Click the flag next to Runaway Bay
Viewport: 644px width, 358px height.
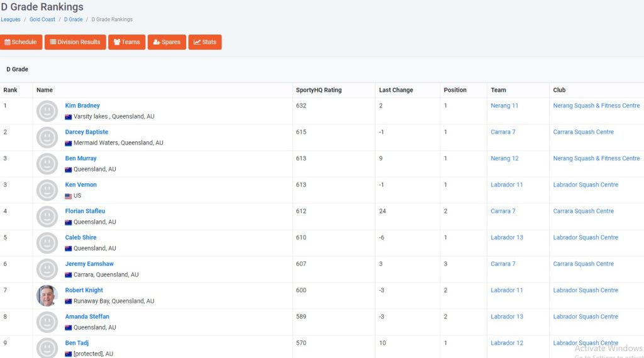pos(68,301)
